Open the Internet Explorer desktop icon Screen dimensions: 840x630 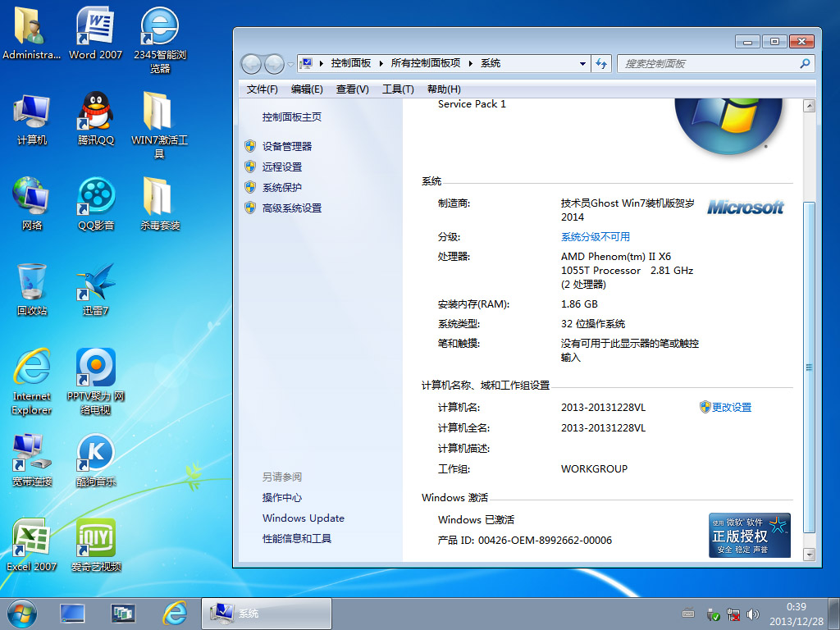pyautogui.click(x=32, y=381)
